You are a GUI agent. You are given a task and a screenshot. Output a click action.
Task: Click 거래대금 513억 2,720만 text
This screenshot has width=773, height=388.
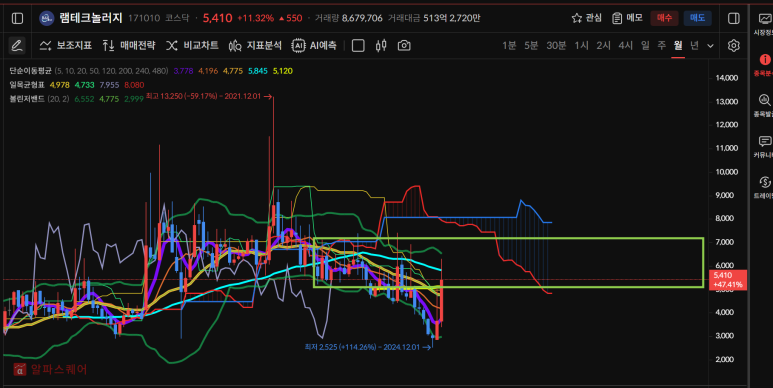tap(434, 18)
